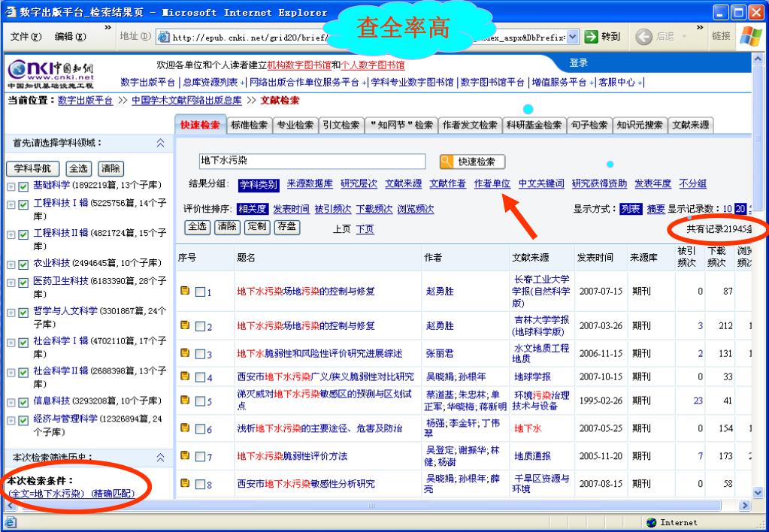Toggle the 农业科技 checkbox

click(23, 264)
